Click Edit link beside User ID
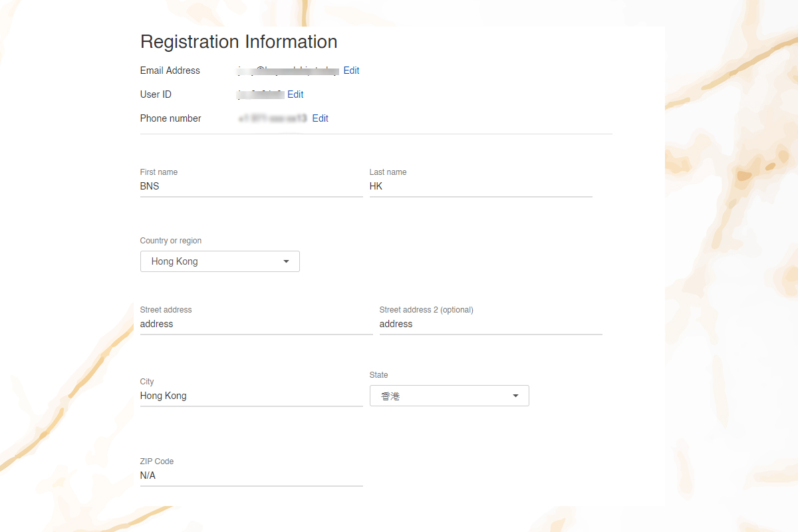This screenshot has height=532, width=798. (x=295, y=94)
